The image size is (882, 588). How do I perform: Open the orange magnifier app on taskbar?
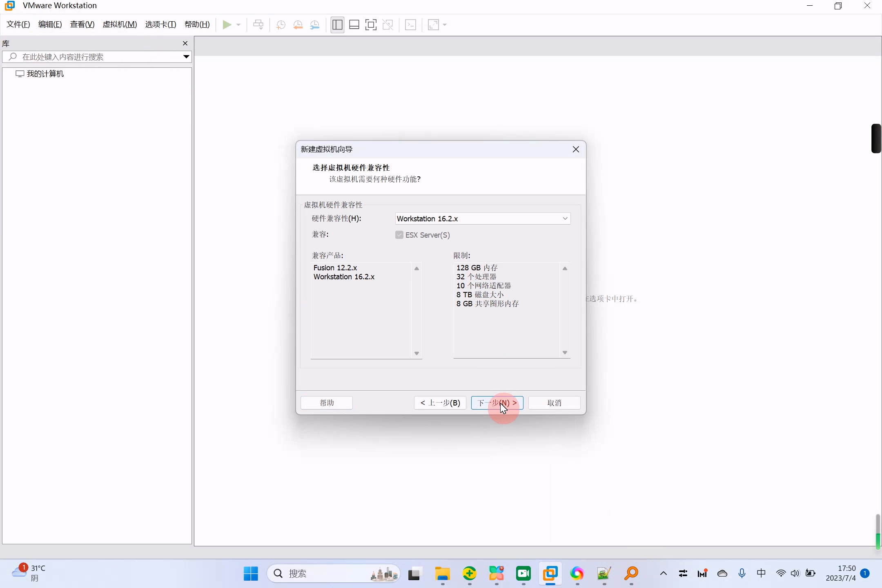pos(631,574)
